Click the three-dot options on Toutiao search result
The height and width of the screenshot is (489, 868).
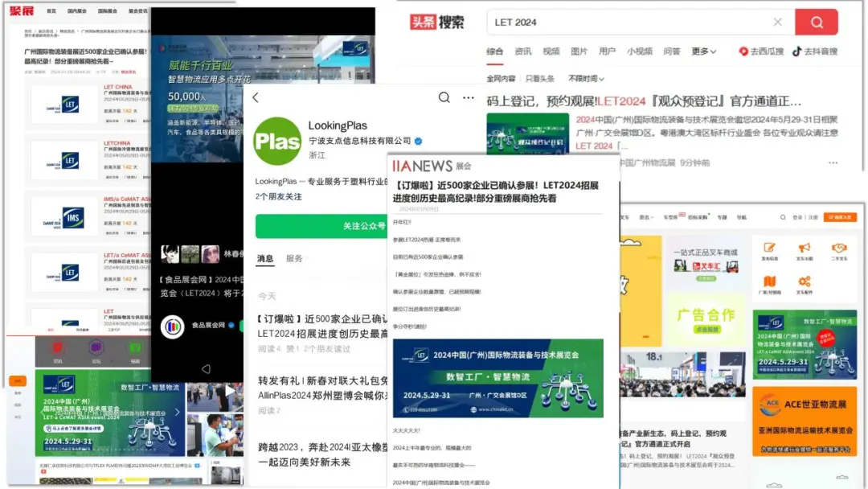pos(833,162)
